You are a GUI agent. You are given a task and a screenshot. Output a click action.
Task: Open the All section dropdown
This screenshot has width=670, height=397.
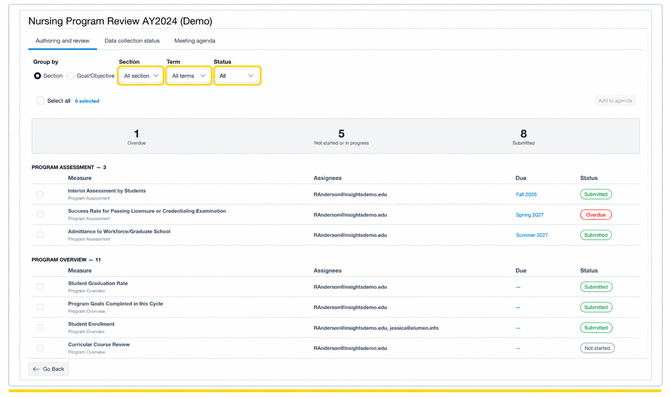pos(141,76)
